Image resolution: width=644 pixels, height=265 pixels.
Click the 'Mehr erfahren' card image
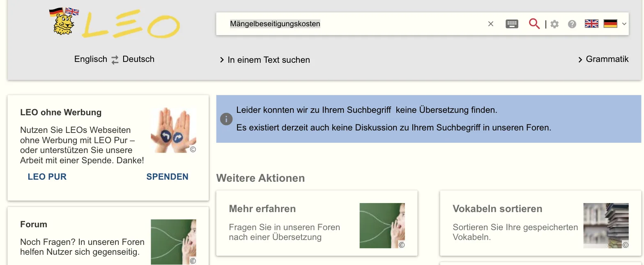382,226
